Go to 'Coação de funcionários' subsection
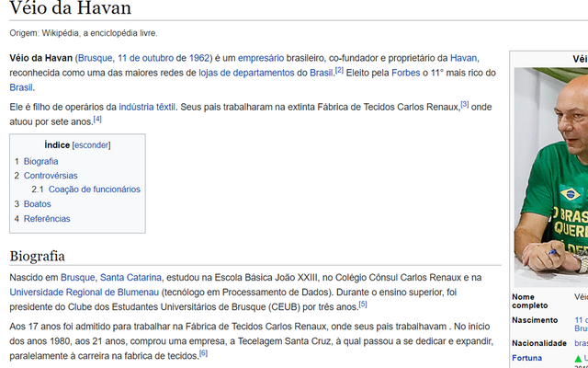 pyautogui.click(x=95, y=190)
